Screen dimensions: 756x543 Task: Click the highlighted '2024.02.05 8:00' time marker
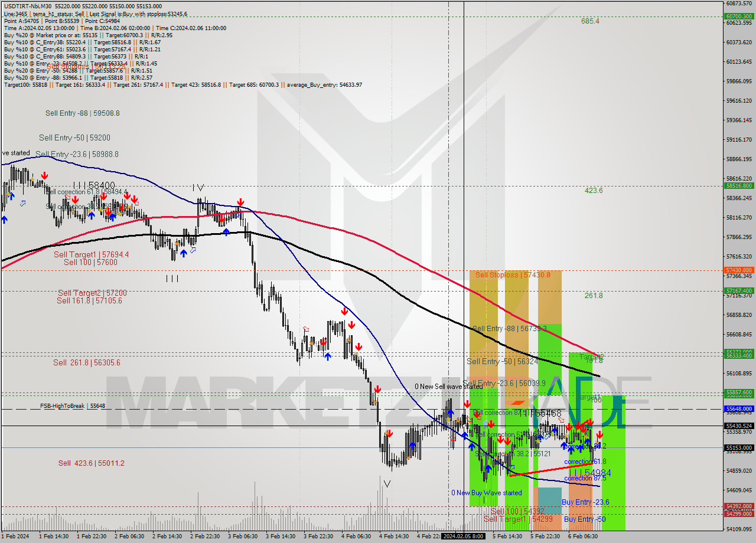pos(464,536)
